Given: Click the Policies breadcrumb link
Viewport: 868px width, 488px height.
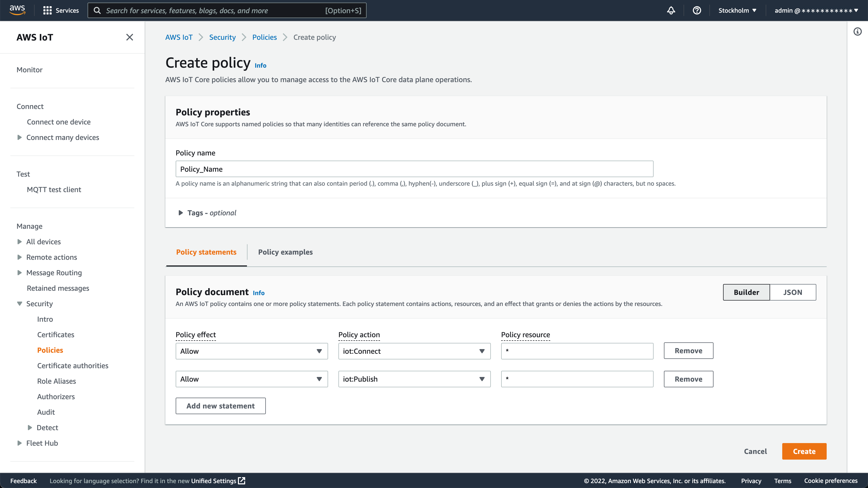Looking at the screenshot, I should pyautogui.click(x=264, y=37).
